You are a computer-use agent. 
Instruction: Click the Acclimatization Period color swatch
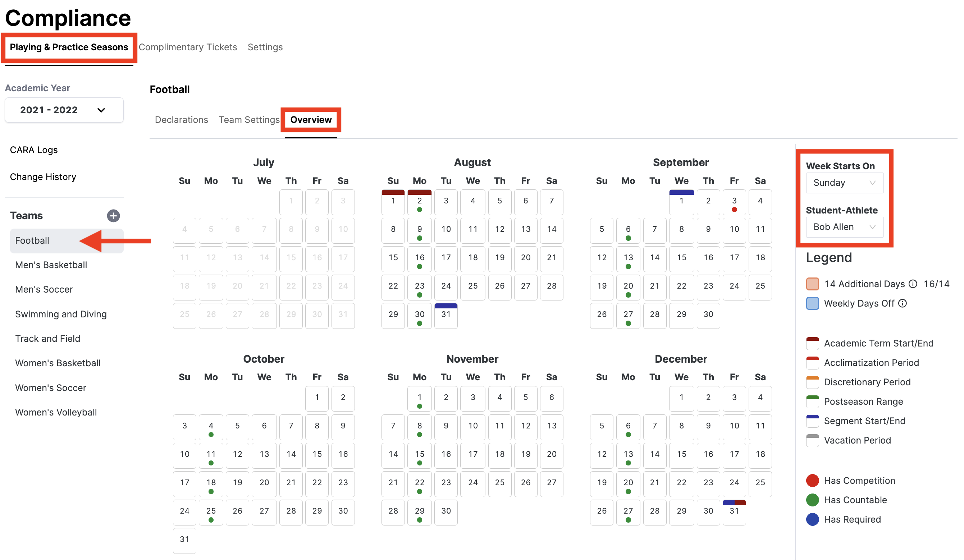point(812,363)
